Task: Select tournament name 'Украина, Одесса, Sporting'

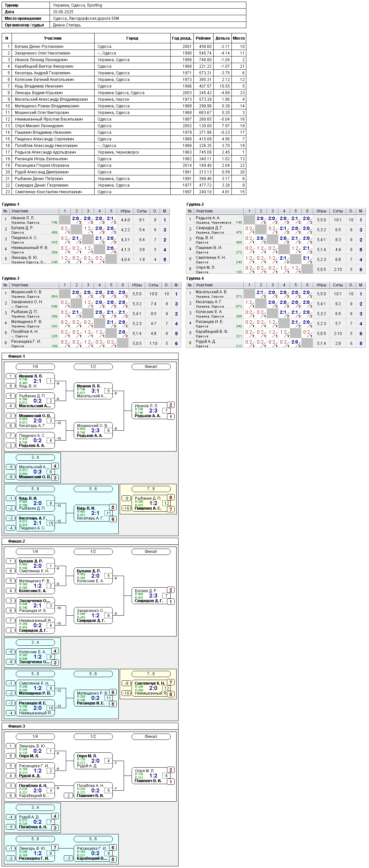Action: click(x=77, y=5)
